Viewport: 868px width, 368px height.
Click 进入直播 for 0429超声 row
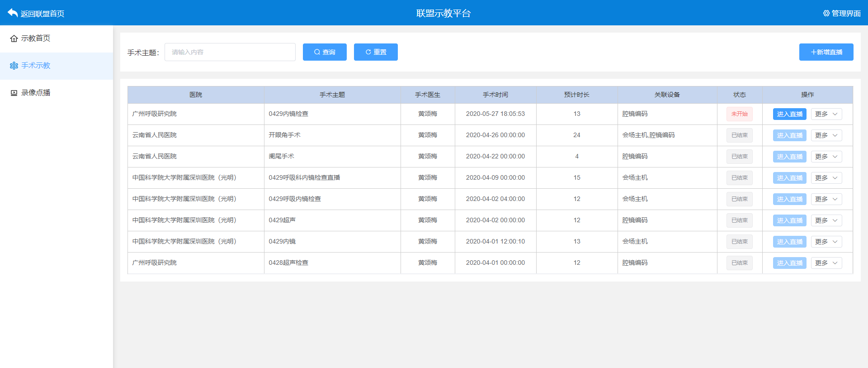[789, 220]
